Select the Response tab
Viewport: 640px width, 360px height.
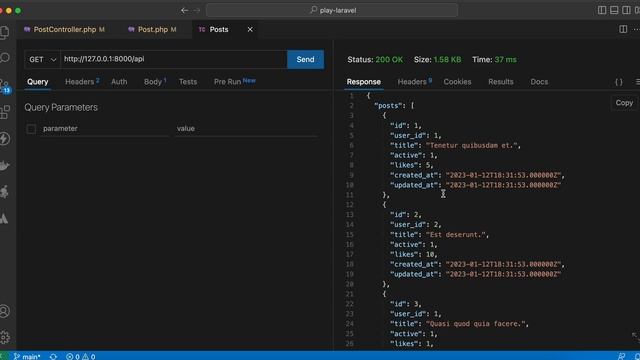364,82
